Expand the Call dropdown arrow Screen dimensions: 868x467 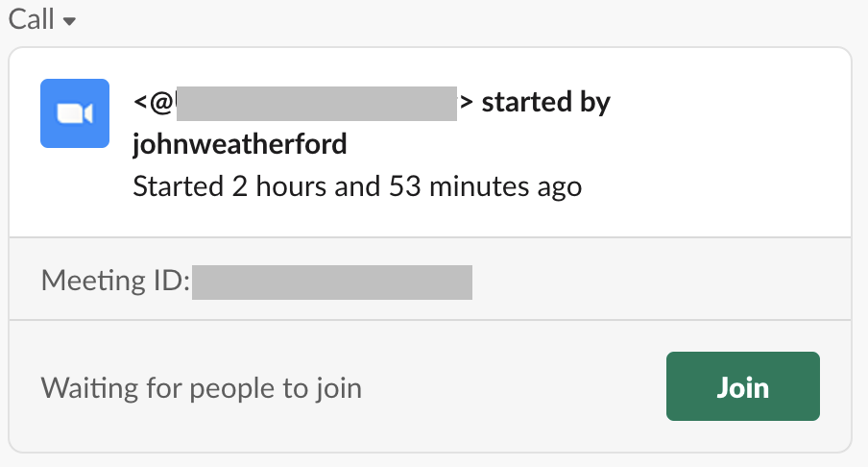pos(69,21)
